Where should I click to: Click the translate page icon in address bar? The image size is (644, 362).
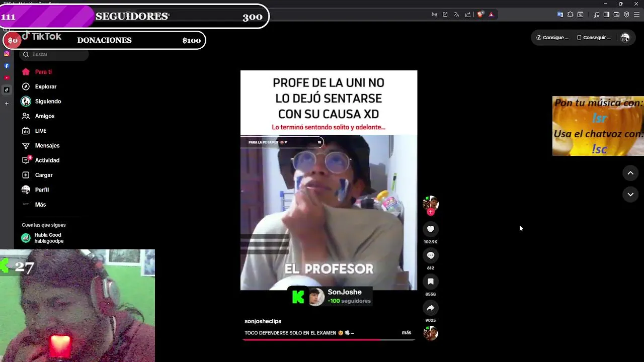pyautogui.click(x=456, y=15)
